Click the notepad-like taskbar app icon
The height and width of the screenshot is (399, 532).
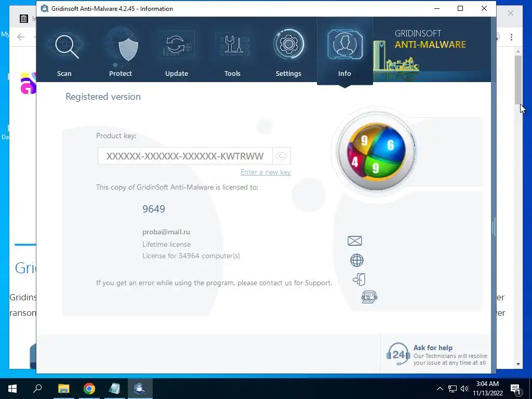[114, 389]
